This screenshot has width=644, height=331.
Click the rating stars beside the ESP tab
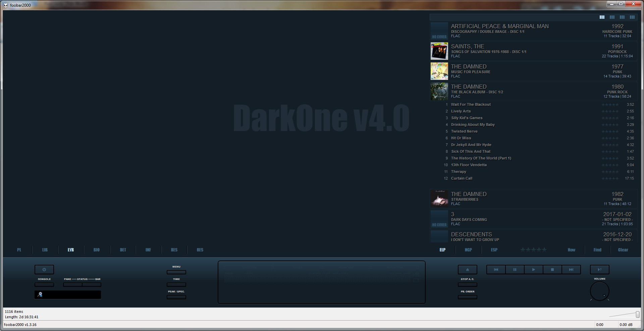point(533,250)
